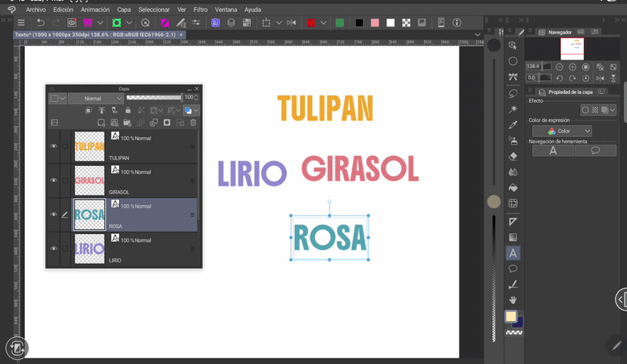This screenshot has height=364, width=627.
Task: Open the layer color dropdown arrow
Action: 196,110
